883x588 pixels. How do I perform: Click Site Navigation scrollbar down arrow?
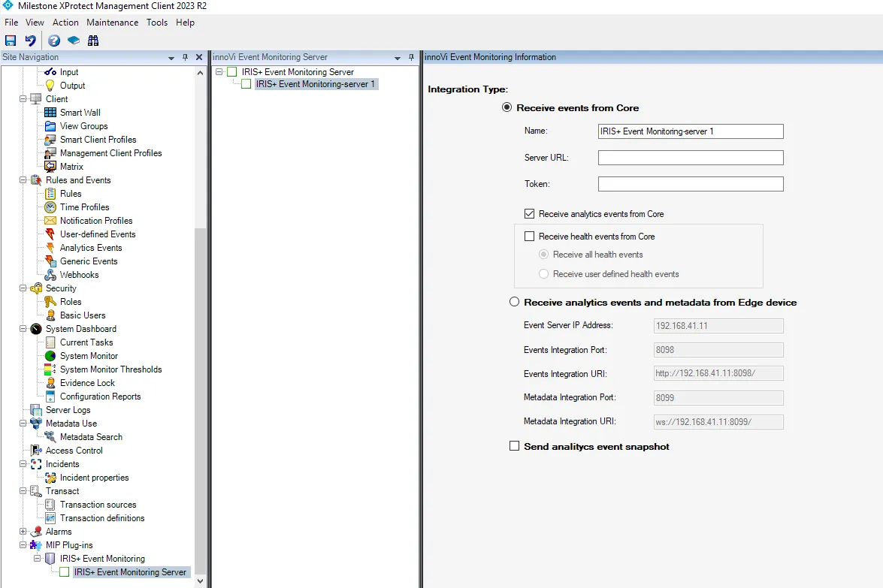click(x=201, y=581)
